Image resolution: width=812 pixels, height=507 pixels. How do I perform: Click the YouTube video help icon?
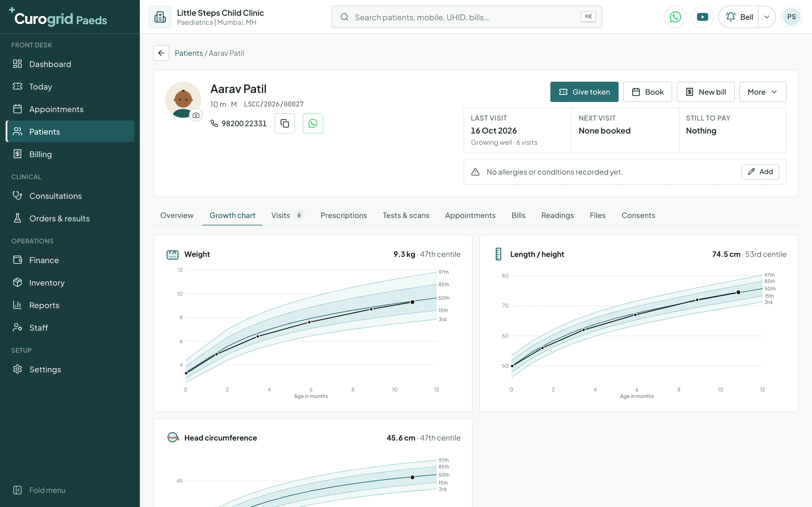702,17
